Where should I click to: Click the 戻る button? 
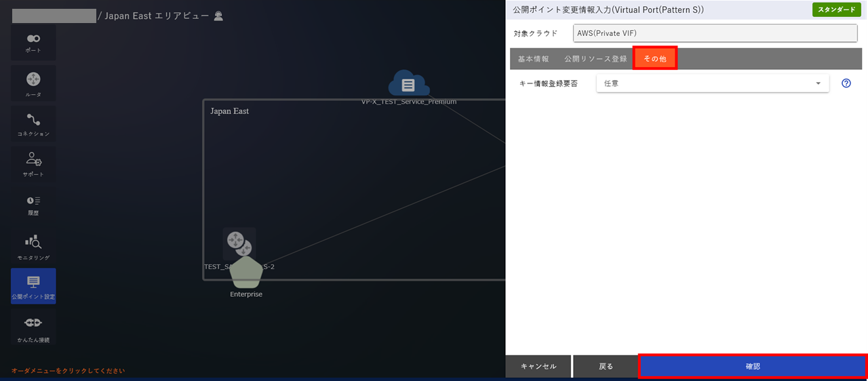(x=606, y=366)
